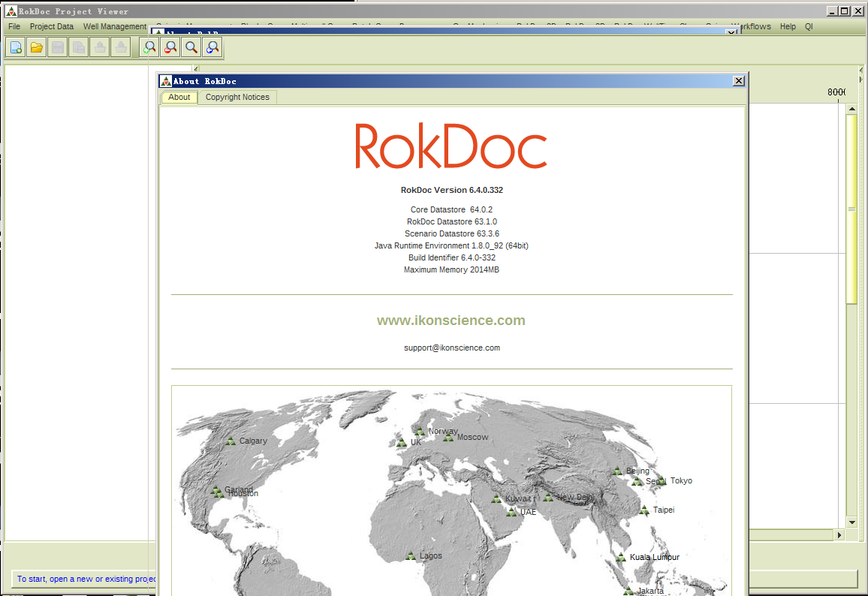The height and width of the screenshot is (596, 868).
Task: Create a new project via toolbar icon
Action: tap(16, 47)
